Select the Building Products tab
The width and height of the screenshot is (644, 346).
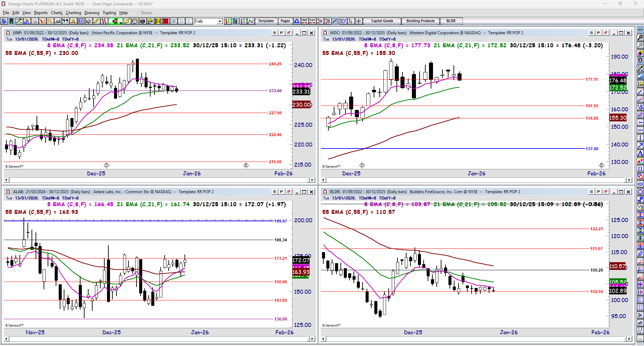pyautogui.click(x=420, y=21)
